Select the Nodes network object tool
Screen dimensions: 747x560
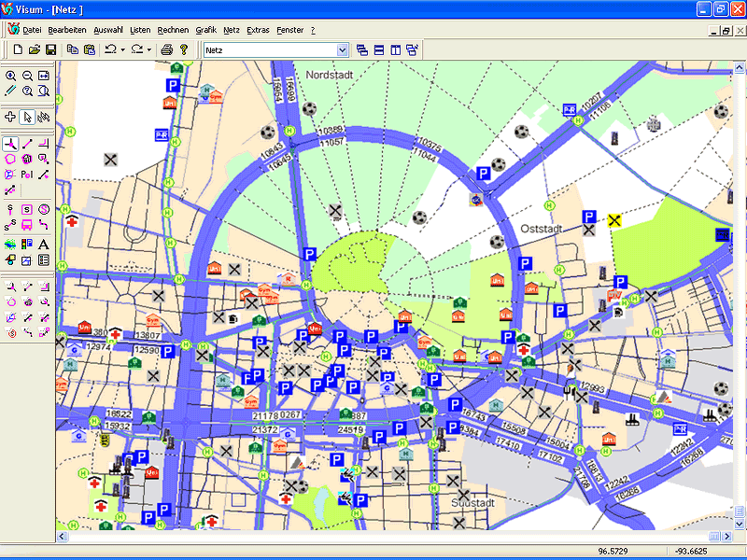coord(10,144)
